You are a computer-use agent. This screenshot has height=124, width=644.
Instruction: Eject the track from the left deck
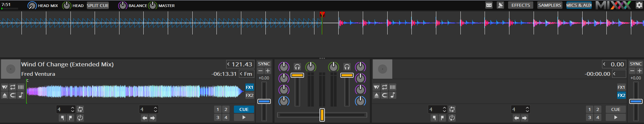[5, 95]
